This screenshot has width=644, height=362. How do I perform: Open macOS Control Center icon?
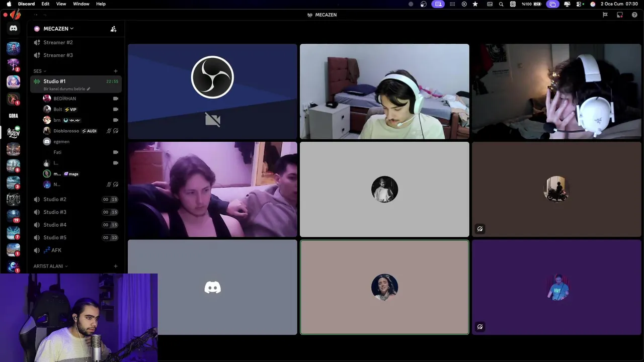pos(580,4)
